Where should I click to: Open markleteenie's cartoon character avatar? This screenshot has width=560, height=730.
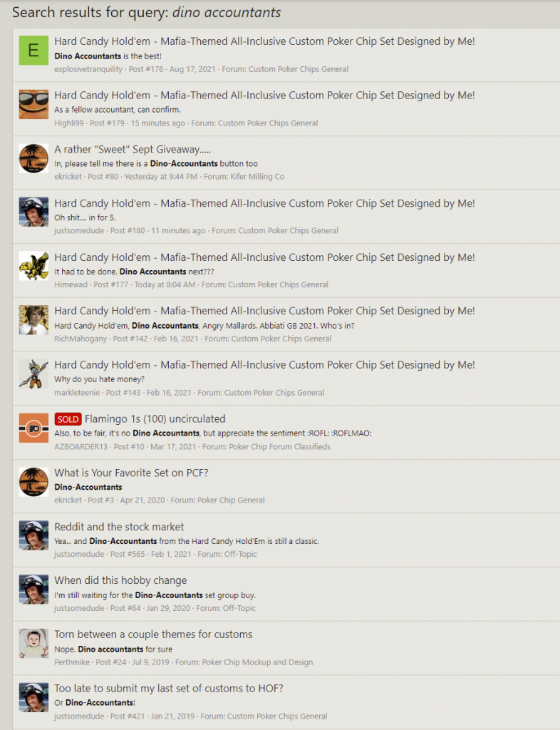[x=33, y=374]
